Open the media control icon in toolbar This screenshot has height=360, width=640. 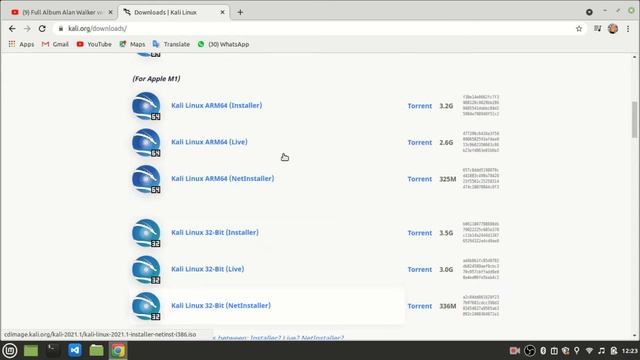point(598,29)
